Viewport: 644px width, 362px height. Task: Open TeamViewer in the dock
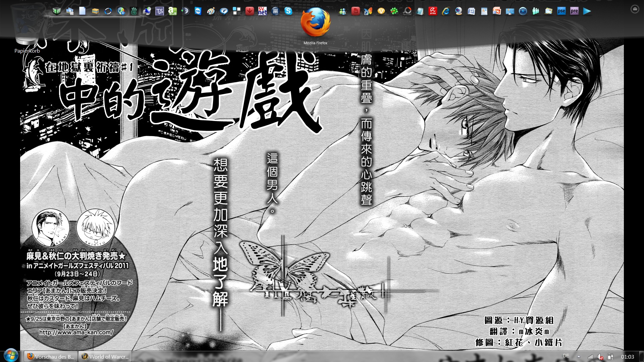(198, 11)
